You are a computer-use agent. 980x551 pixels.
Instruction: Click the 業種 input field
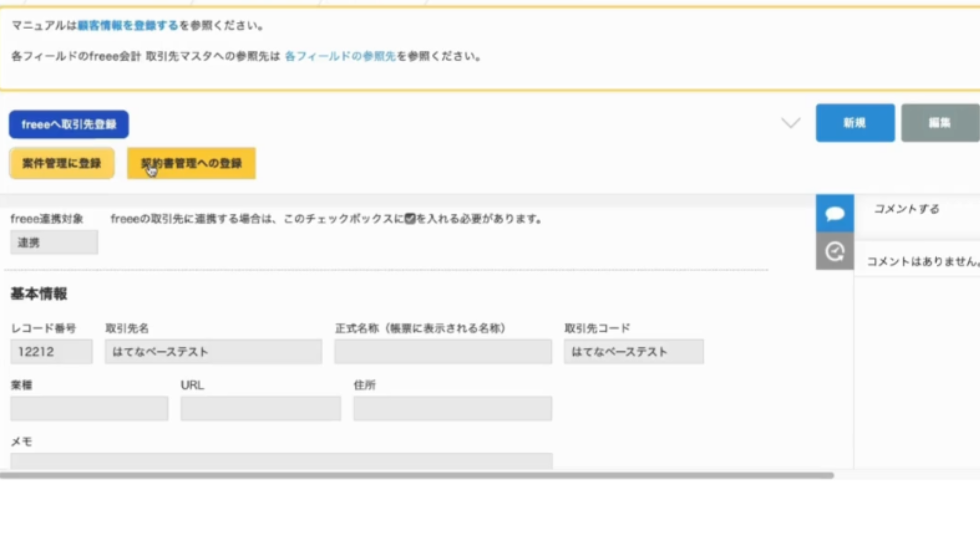89,408
